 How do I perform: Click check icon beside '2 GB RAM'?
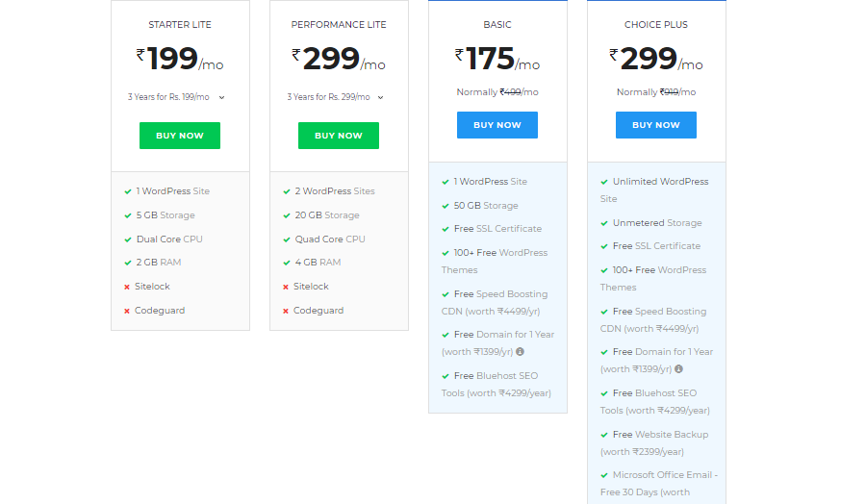pos(128,263)
